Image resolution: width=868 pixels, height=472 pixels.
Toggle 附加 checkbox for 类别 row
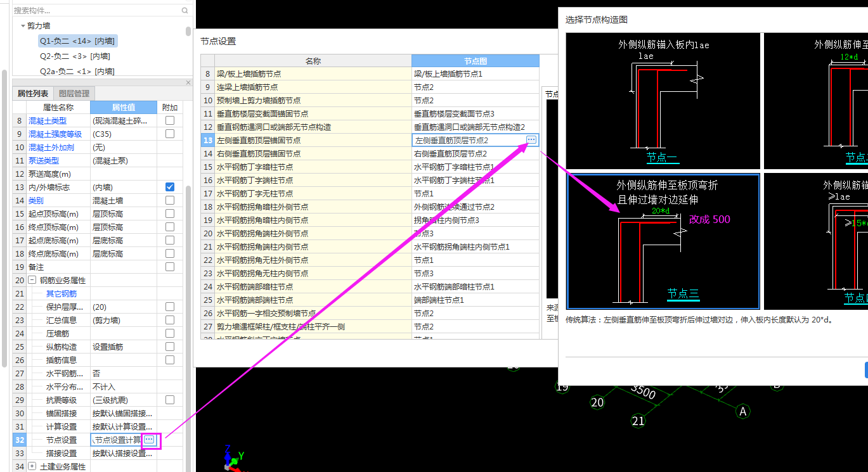[170, 200]
